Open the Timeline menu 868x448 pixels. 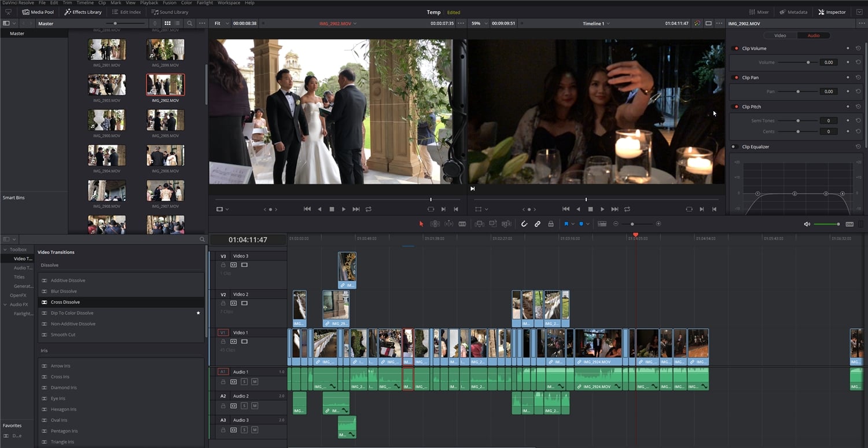pyautogui.click(x=85, y=3)
